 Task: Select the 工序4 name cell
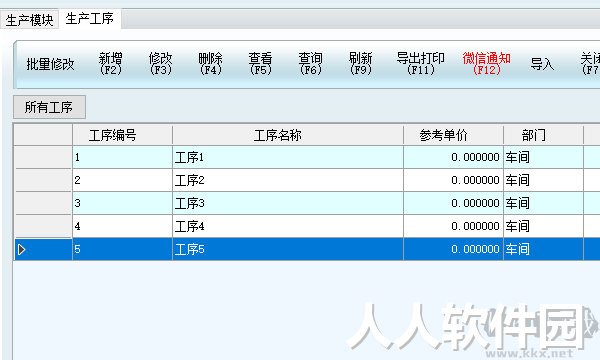point(288,226)
